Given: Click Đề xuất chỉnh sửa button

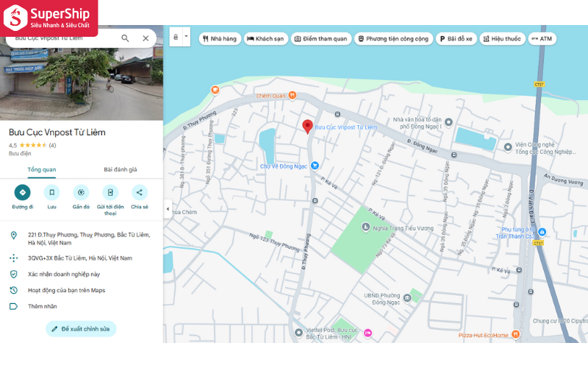Looking at the screenshot, I should click(x=81, y=329).
